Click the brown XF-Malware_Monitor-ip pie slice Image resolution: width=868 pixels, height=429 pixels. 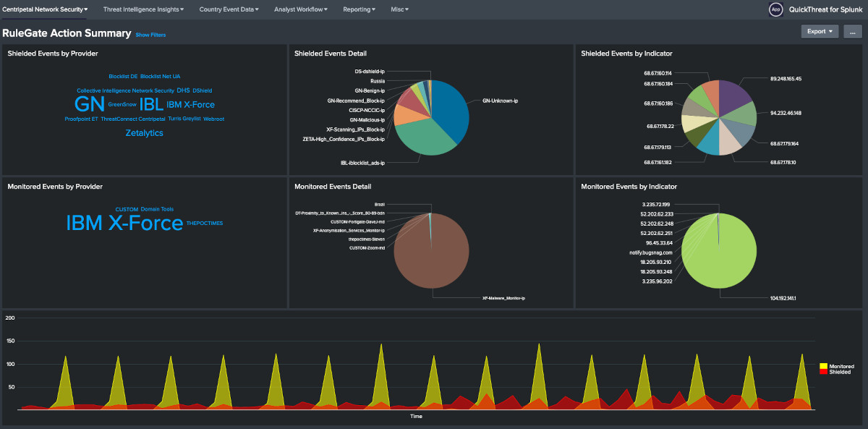pyautogui.click(x=431, y=250)
